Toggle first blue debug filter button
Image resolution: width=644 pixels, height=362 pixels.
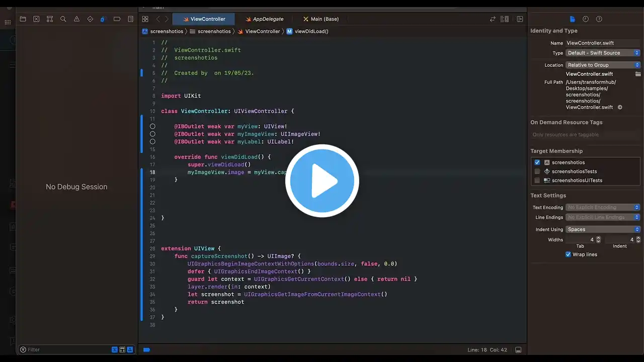[x=115, y=349]
